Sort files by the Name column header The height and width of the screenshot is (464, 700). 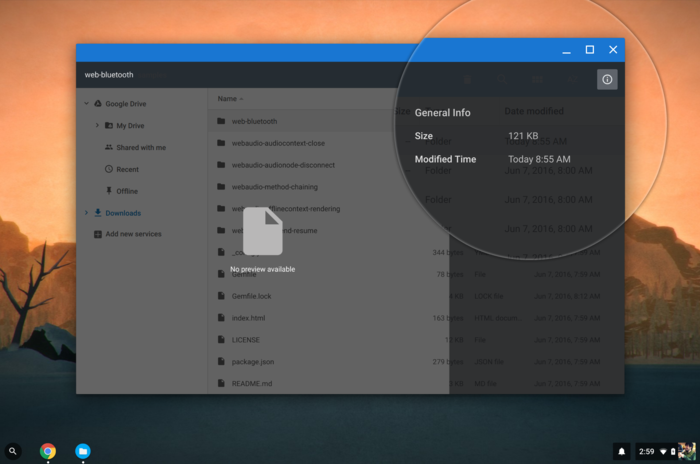point(227,99)
